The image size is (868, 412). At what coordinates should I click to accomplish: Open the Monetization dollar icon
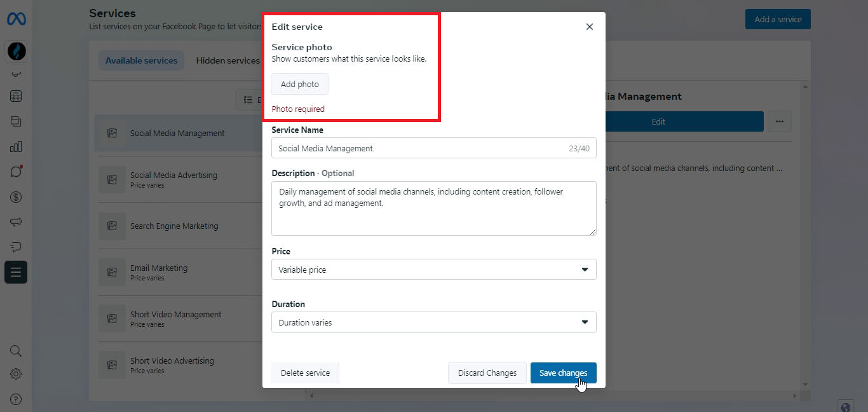click(16, 197)
